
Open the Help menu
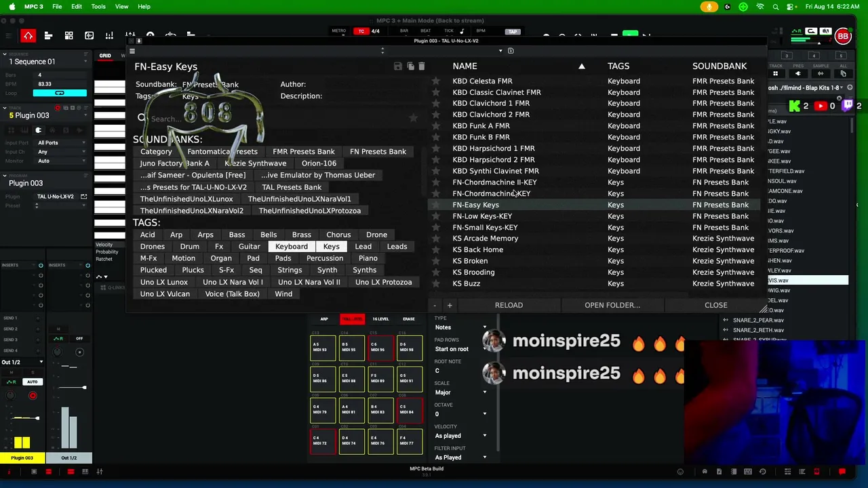pos(144,7)
